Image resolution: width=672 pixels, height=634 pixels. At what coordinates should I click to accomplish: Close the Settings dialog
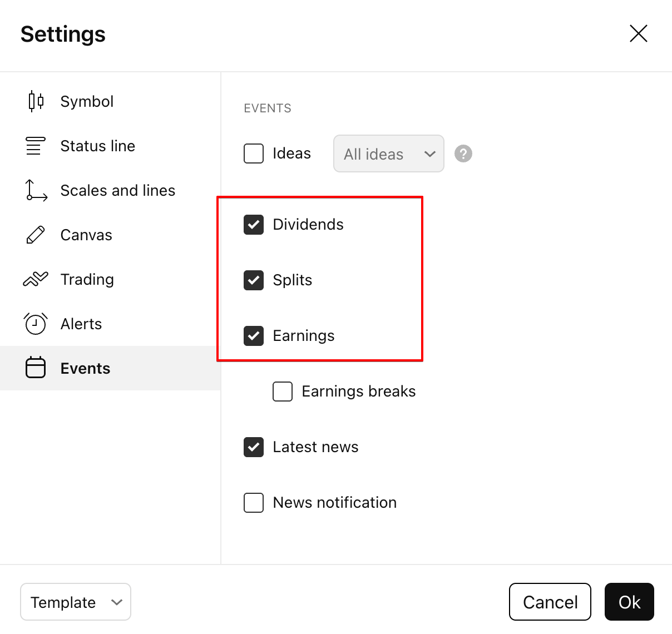[638, 33]
